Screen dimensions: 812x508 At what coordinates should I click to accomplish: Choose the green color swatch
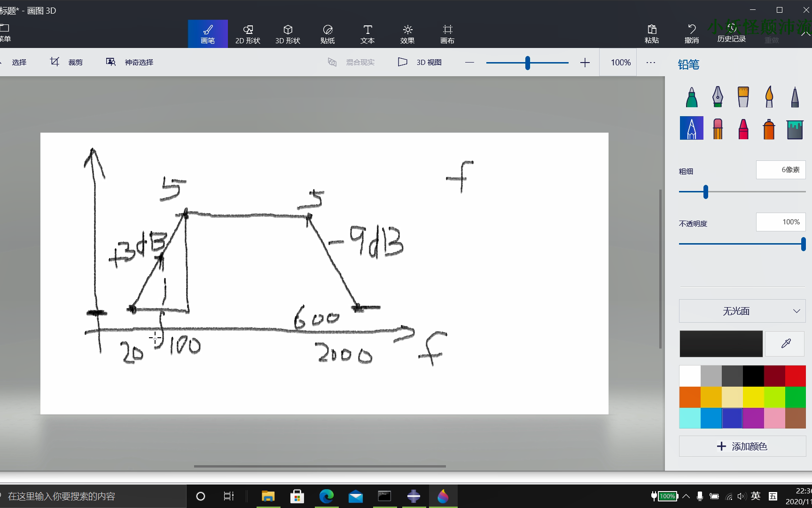click(796, 397)
